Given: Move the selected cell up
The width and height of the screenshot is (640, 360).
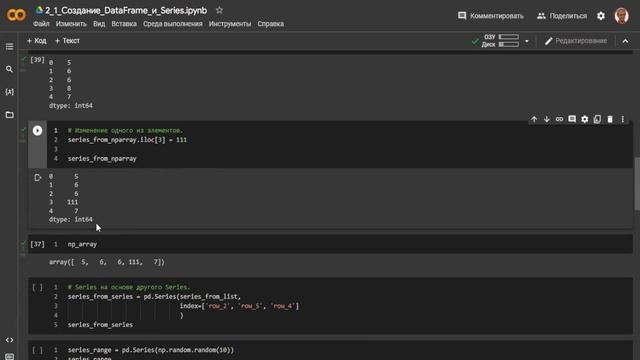Looking at the screenshot, I should point(534,119).
